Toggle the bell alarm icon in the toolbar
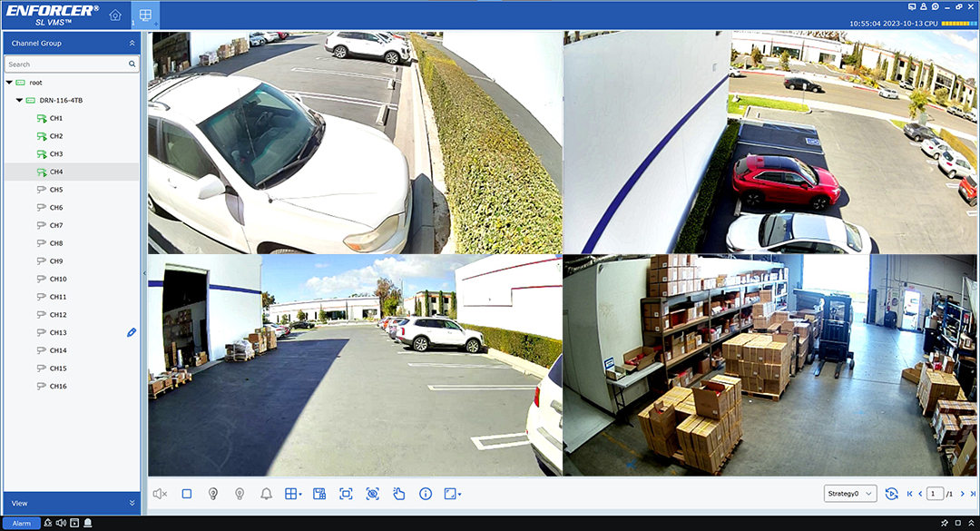Image resolution: width=980 pixels, height=531 pixels. pyautogui.click(x=267, y=493)
